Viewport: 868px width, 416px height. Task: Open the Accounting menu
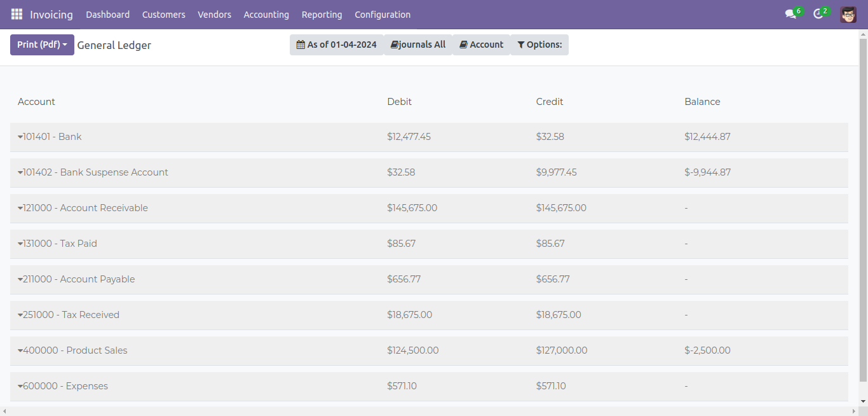[x=266, y=14]
